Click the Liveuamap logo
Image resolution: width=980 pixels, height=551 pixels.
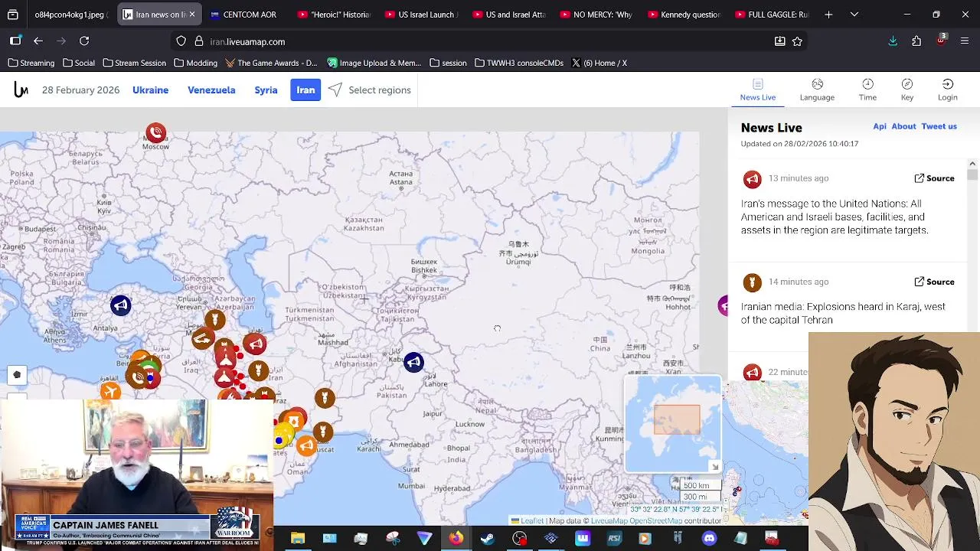[x=21, y=90]
